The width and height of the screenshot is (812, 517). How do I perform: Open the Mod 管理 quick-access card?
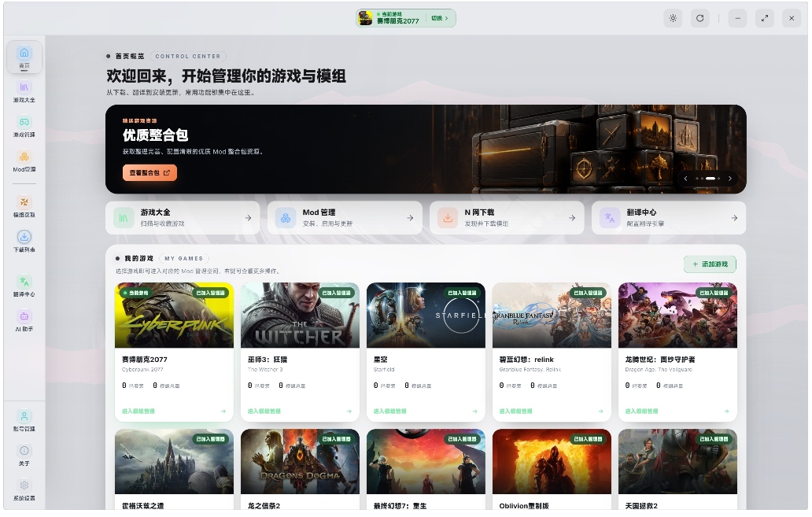345,218
